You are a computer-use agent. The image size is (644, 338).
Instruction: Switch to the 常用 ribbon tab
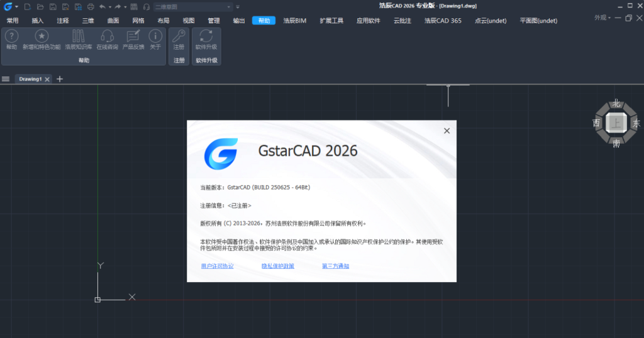(13, 21)
